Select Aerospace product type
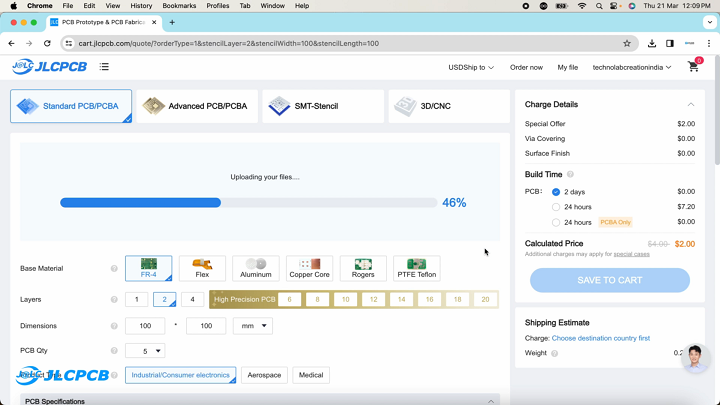The width and height of the screenshot is (720, 405). pos(264,375)
